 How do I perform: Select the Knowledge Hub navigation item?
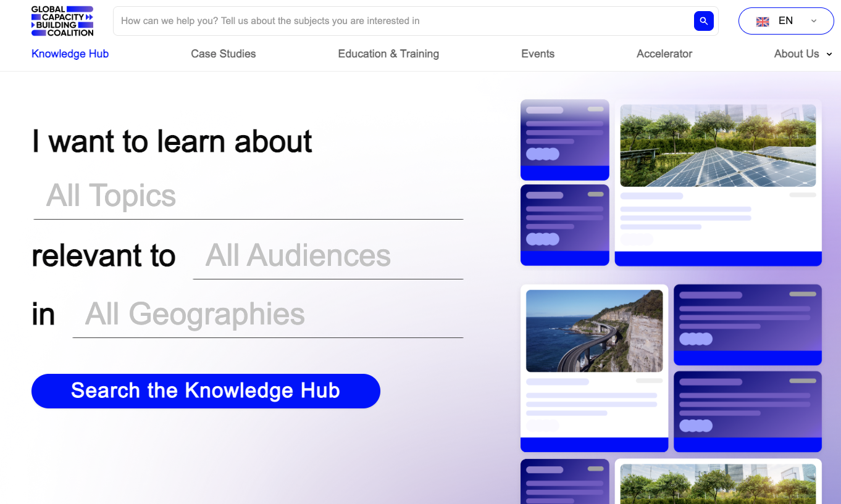click(x=70, y=54)
